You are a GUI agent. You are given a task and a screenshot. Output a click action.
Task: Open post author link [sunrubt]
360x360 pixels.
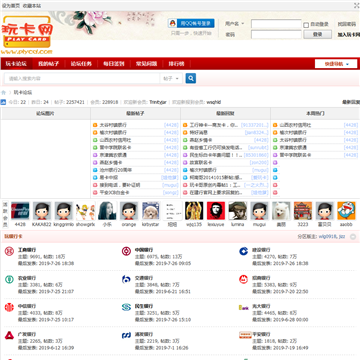[258, 147]
